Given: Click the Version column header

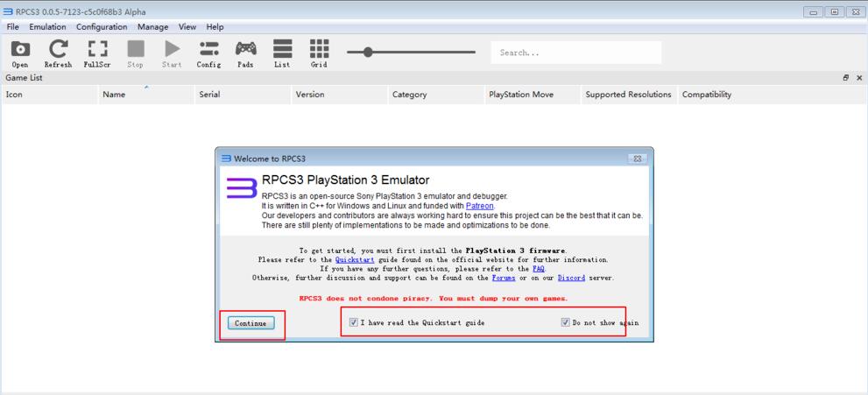Looking at the screenshot, I should point(340,95).
